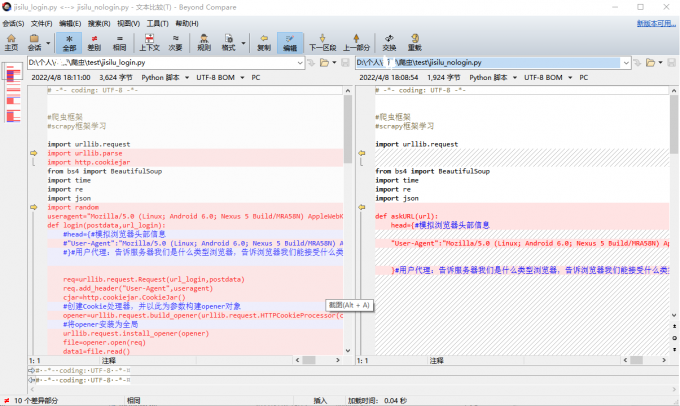
Task: Click 插入 insert mode status text
Action: 320,400
